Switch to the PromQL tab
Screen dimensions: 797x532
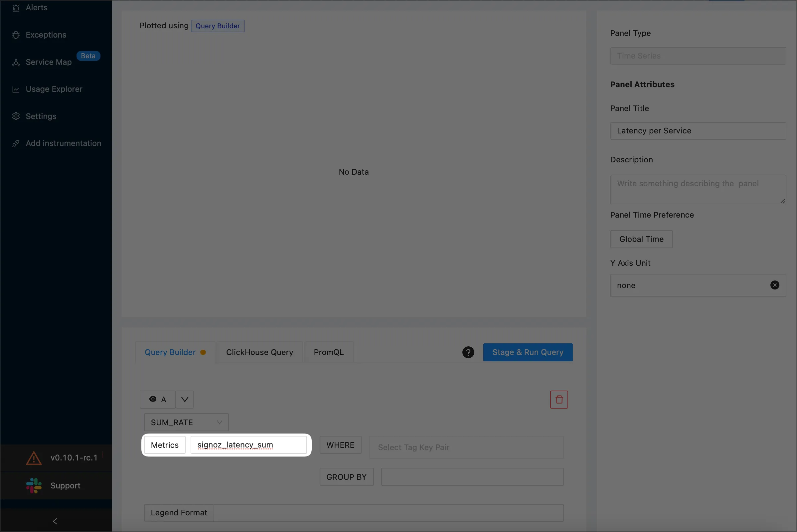329,352
